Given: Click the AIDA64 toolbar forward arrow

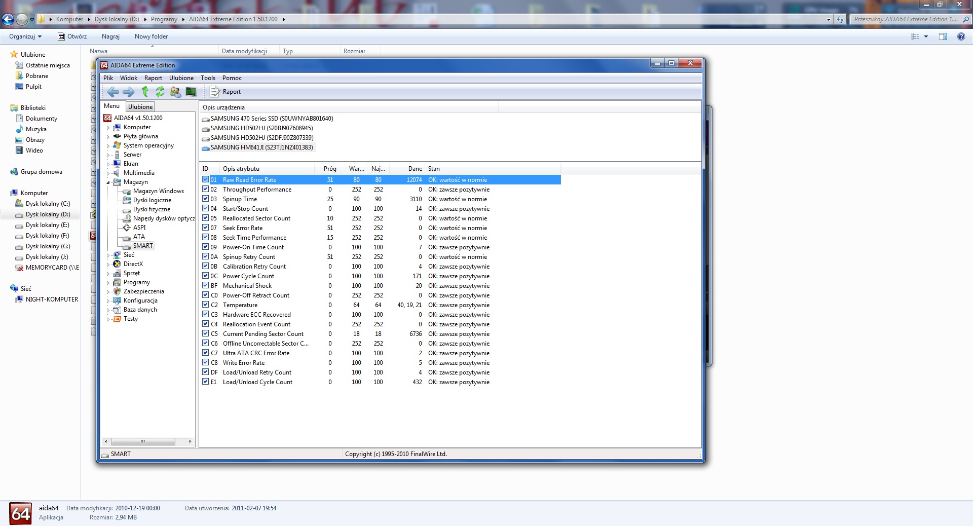Looking at the screenshot, I should point(129,92).
